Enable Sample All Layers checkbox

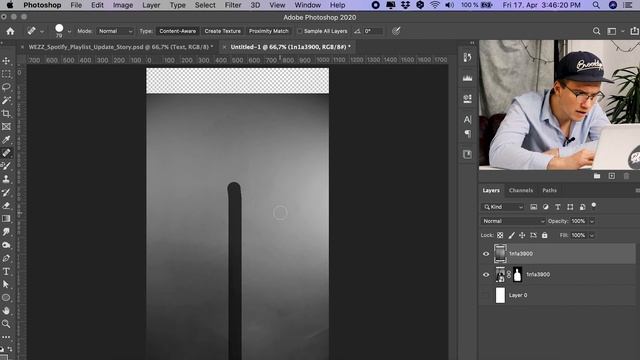(x=300, y=31)
